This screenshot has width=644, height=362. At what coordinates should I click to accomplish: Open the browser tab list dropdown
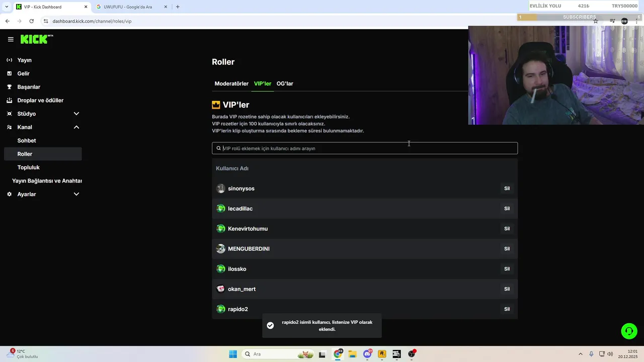click(7, 7)
